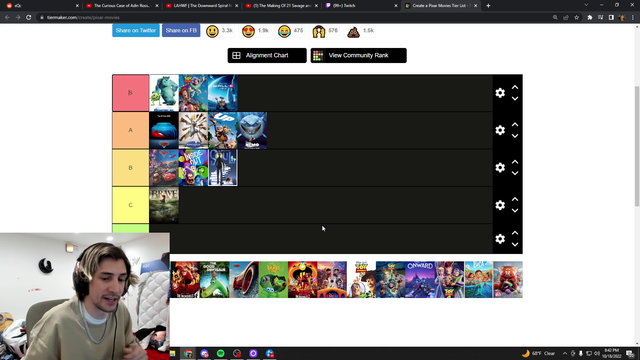Open settings gear for the A tier row
The height and width of the screenshot is (360, 640).
click(x=500, y=130)
